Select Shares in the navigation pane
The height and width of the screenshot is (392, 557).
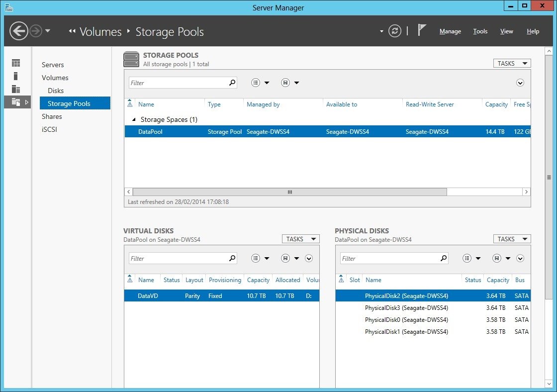tap(52, 116)
